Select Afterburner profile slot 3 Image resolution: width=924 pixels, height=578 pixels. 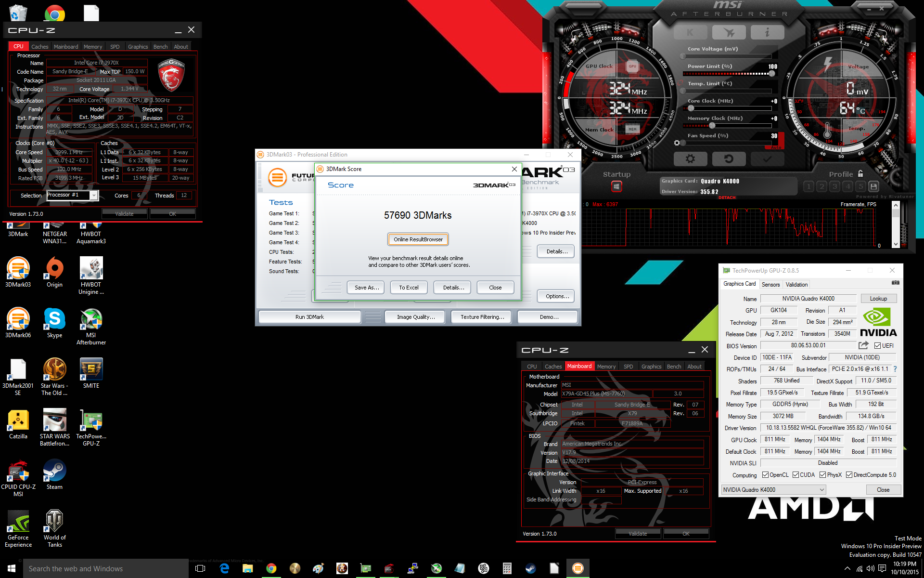click(x=835, y=186)
